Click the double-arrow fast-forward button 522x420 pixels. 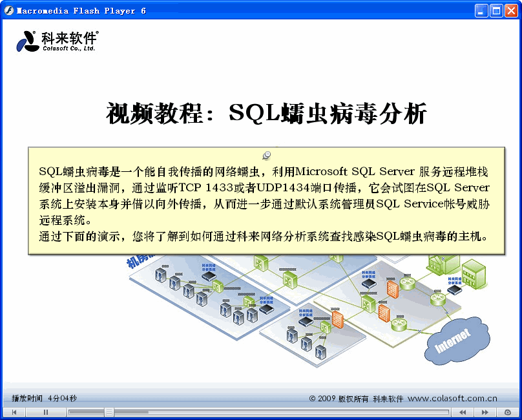pos(486,411)
